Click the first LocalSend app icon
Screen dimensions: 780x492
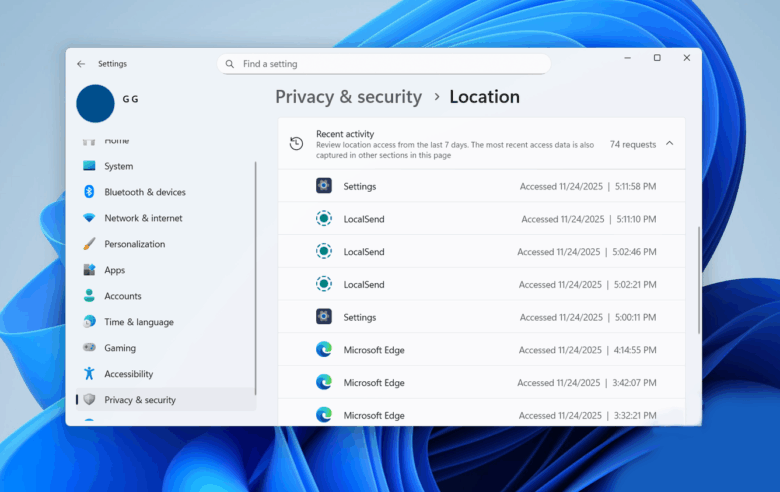[324, 219]
